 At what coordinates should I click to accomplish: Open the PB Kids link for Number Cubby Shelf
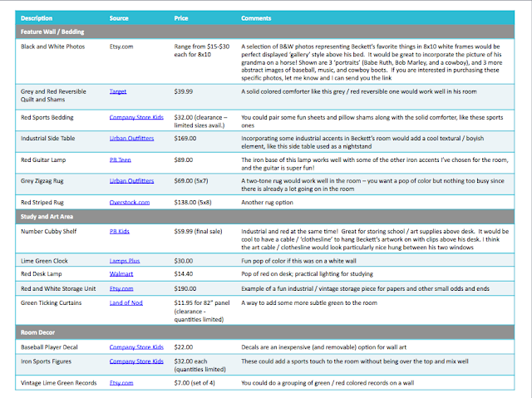click(x=120, y=232)
